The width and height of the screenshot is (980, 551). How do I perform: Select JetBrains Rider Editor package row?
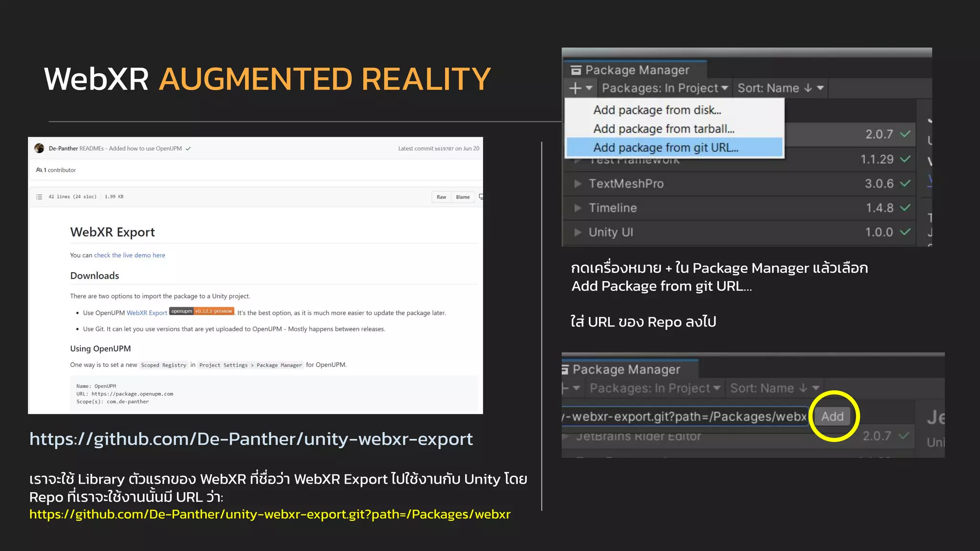click(x=738, y=436)
